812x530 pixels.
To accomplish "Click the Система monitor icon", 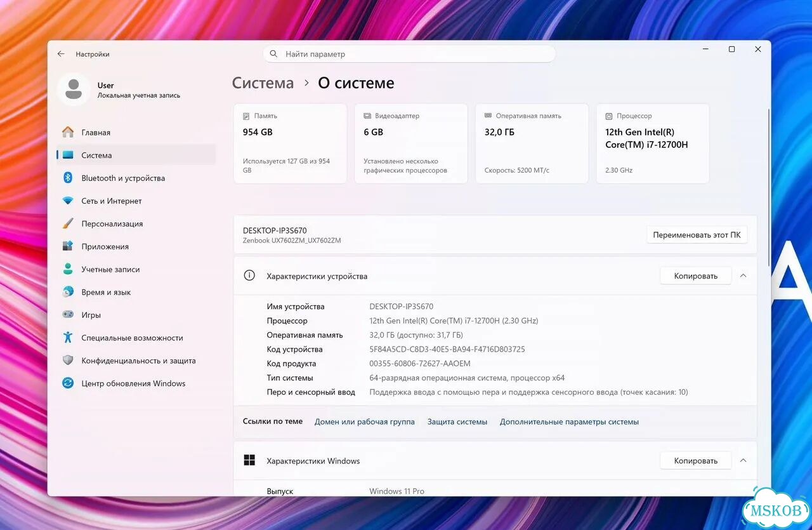I will coord(68,155).
